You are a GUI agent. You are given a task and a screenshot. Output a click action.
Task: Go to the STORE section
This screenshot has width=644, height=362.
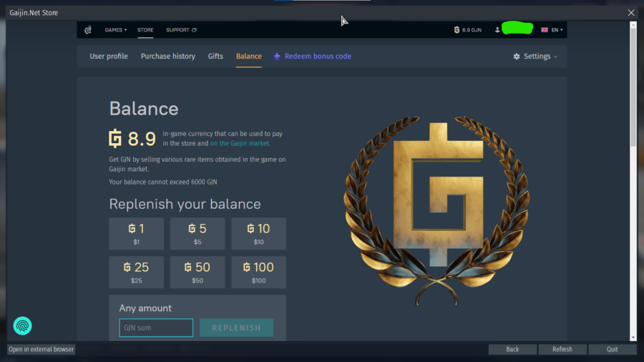point(145,30)
